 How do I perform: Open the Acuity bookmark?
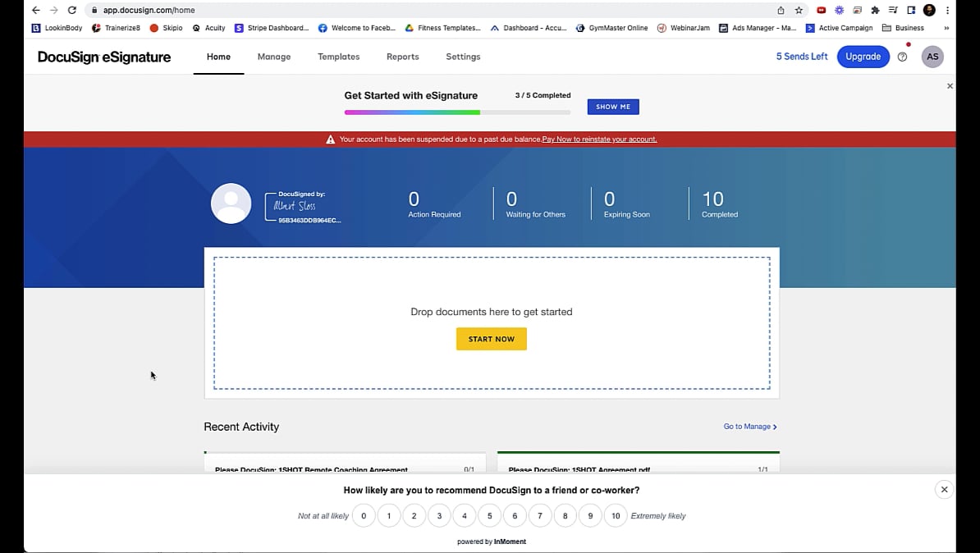[208, 28]
